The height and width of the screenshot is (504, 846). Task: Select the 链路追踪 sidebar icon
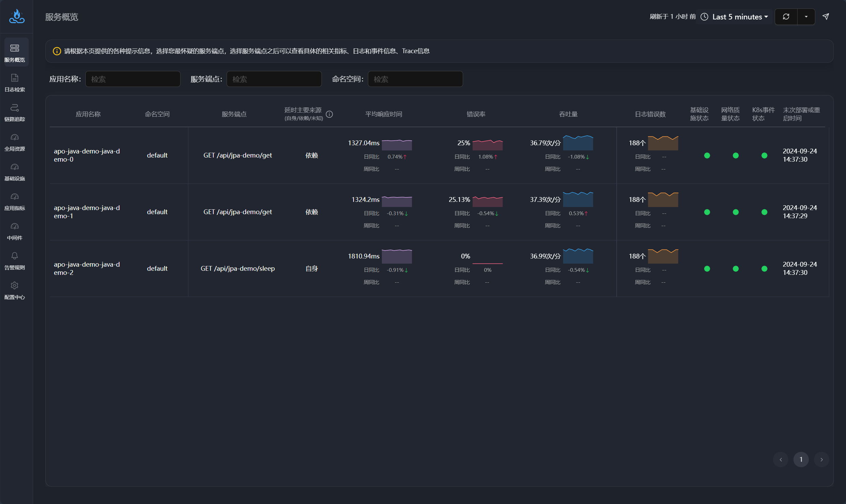click(15, 112)
